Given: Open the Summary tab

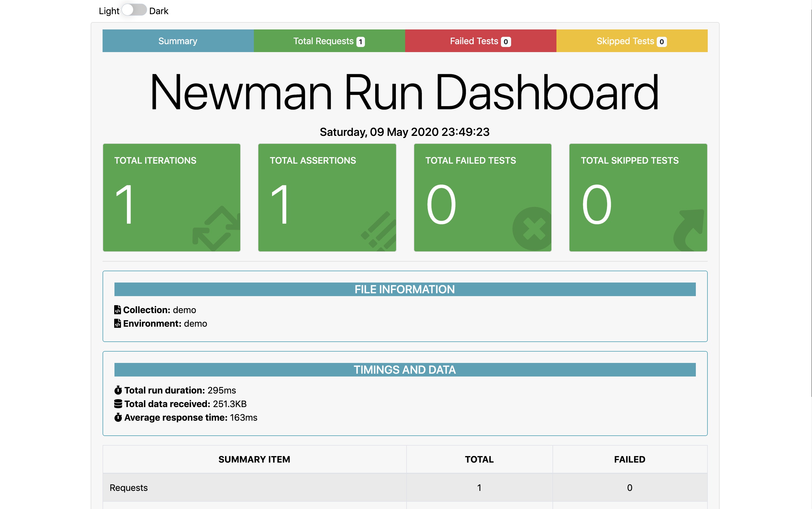Looking at the screenshot, I should 178,41.
